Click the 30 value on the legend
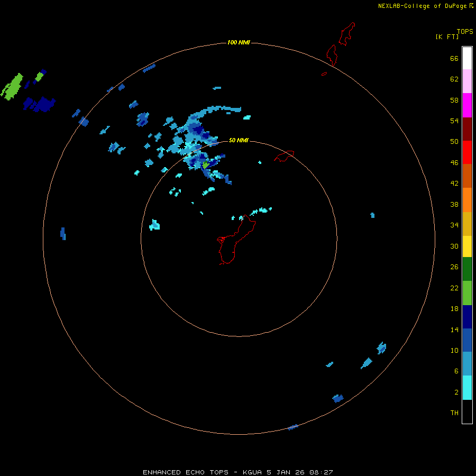The image size is (476, 476). pos(454,246)
